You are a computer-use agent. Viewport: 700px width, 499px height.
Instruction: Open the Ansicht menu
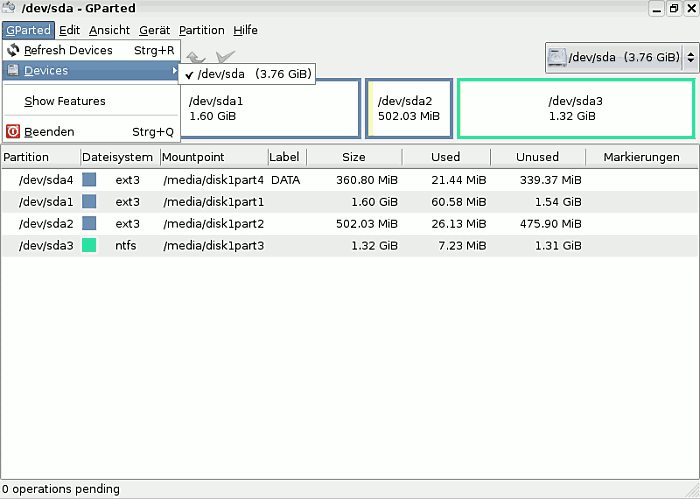pos(109,31)
